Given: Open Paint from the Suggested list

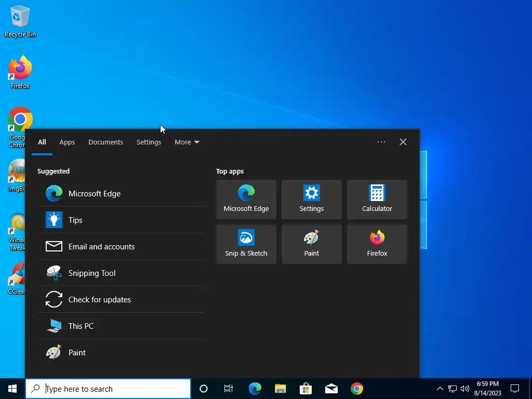Looking at the screenshot, I should 121,352.
